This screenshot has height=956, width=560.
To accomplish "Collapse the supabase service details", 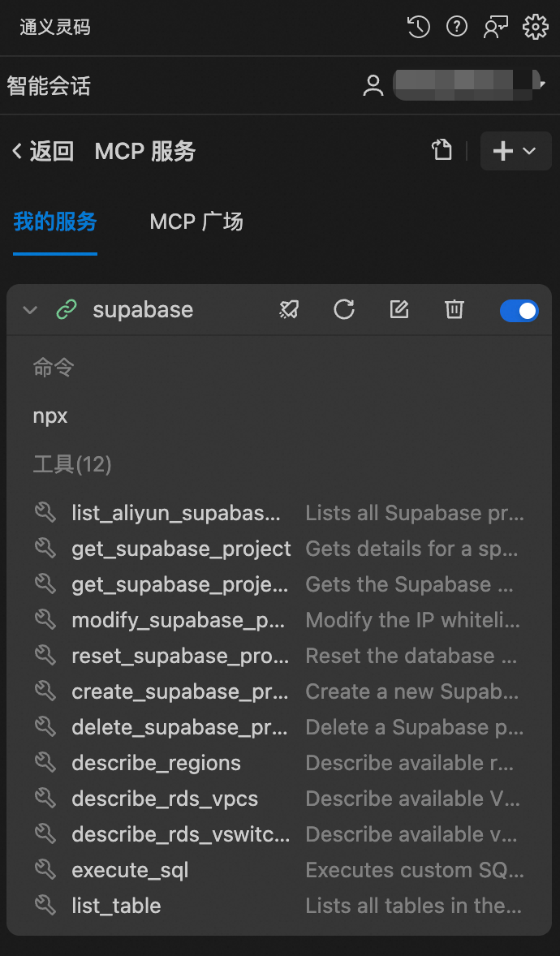I will (30, 310).
